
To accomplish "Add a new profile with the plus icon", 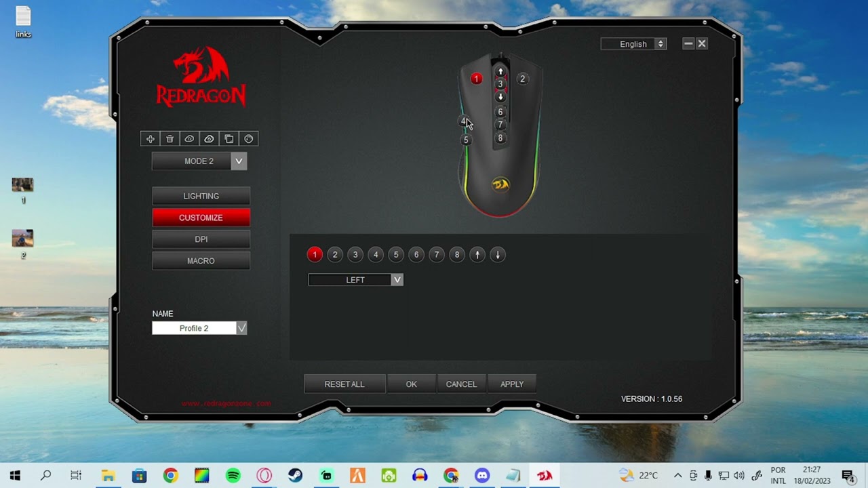I will coord(151,139).
